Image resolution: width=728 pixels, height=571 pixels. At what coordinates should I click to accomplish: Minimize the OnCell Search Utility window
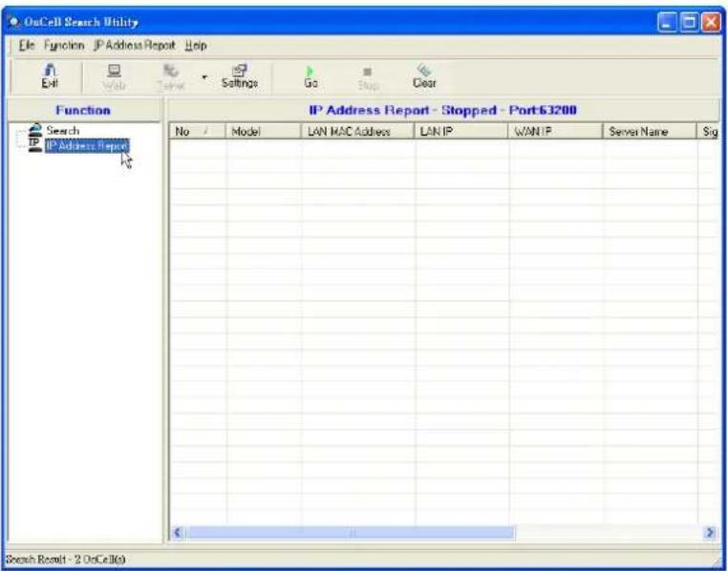(x=668, y=22)
